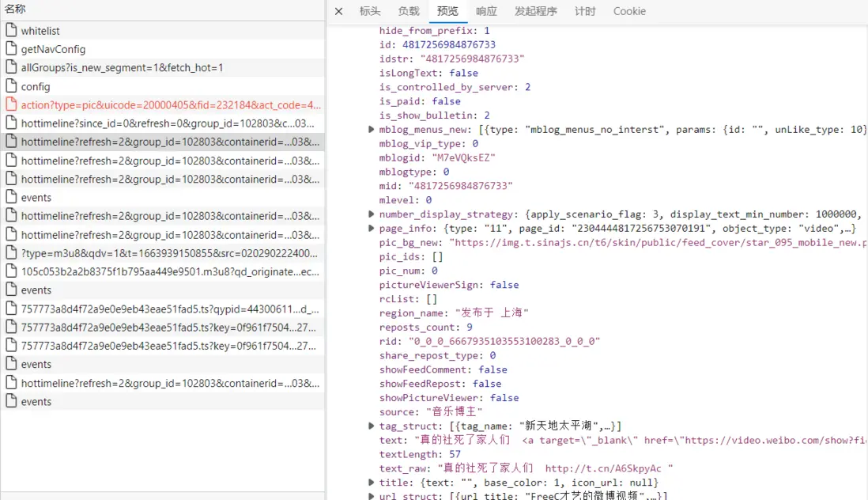Click the file icon beside allGroups request
The height and width of the screenshot is (500, 868).
point(11,67)
